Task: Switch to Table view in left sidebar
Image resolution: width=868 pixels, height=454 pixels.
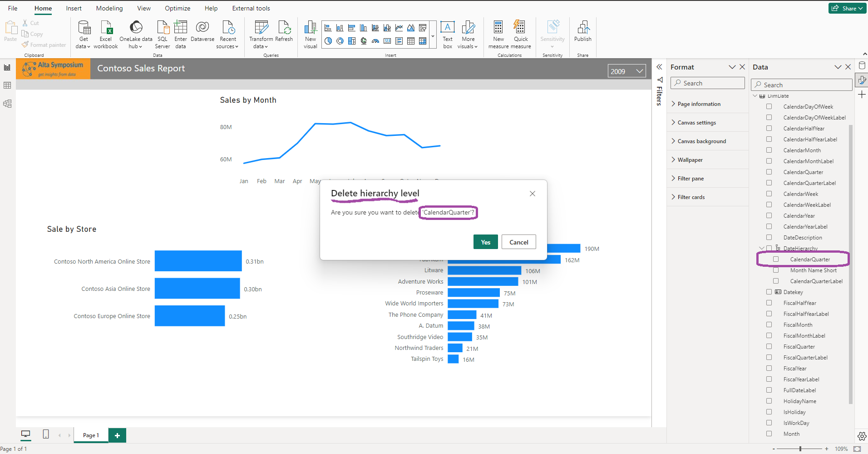Action: pos(7,85)
